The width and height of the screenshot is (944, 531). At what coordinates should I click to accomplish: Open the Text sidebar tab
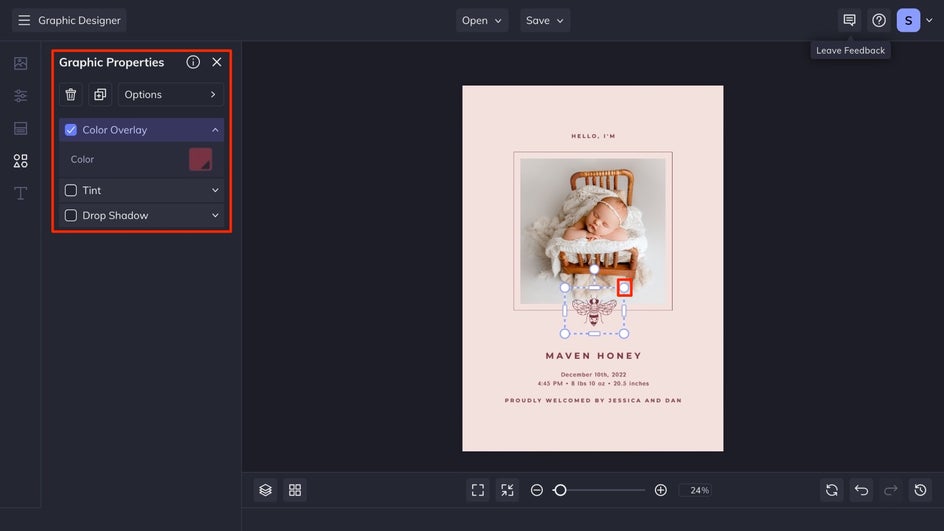tap(20, 193)
